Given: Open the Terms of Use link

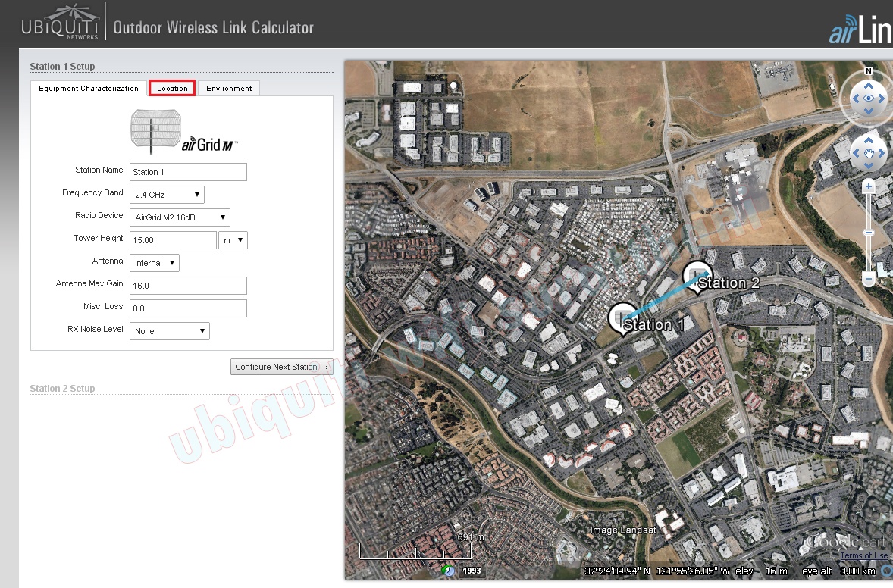Looking at the screenshot, I should click(864, 555).
